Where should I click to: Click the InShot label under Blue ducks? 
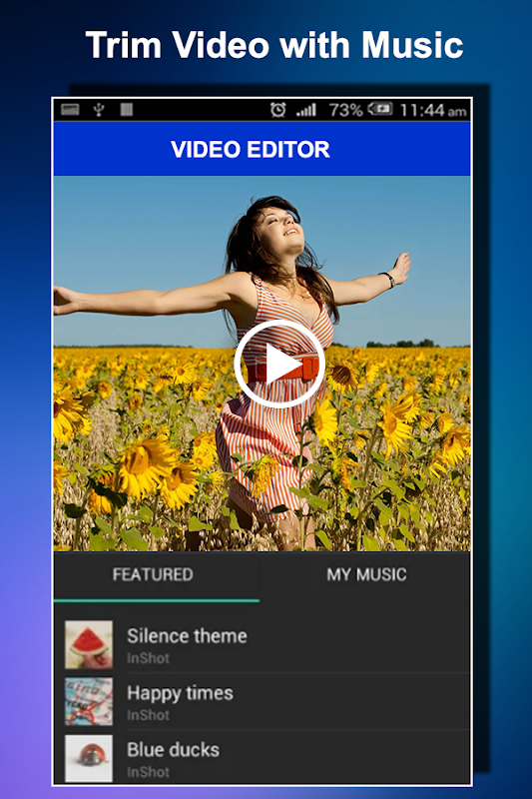pos(148,772)
